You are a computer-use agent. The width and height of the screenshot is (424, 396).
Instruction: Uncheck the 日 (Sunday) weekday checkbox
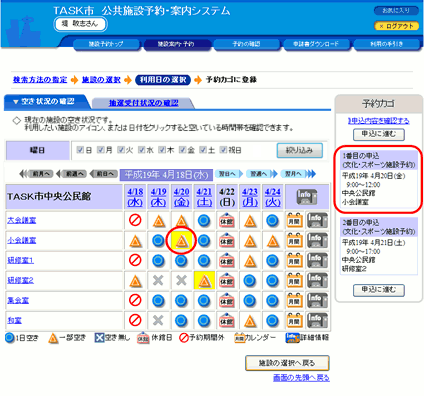pos(80,150)
